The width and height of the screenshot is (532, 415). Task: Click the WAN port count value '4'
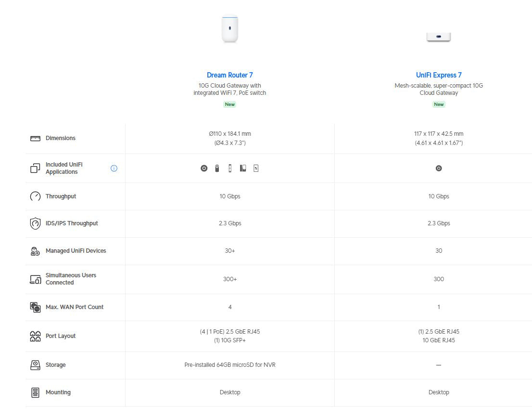(x=230, y=307)
